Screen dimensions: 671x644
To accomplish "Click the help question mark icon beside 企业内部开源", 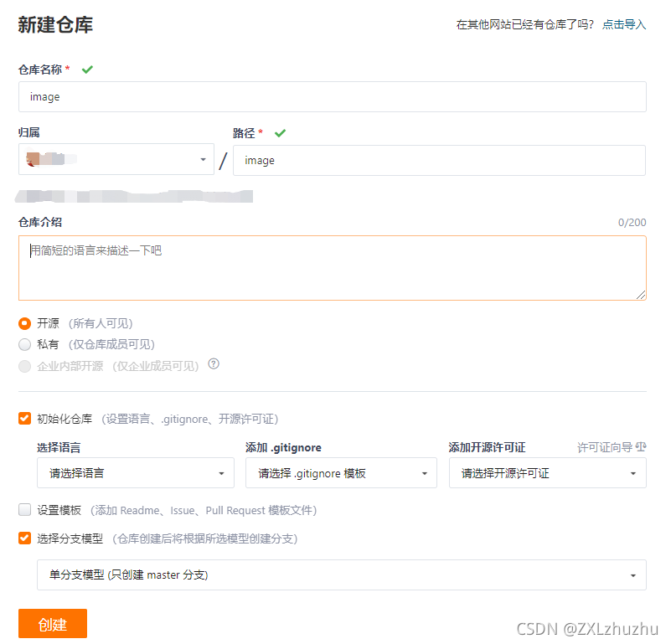I will point(214,363).
